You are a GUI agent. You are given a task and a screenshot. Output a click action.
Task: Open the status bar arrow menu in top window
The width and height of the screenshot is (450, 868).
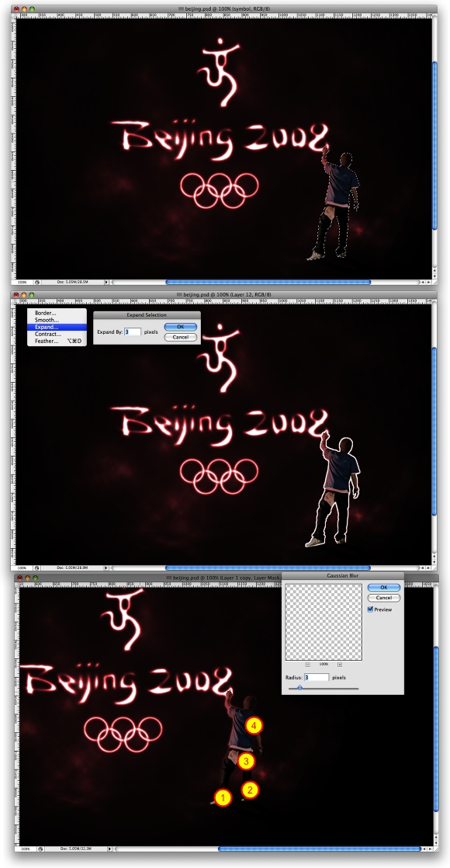click(107, 283)
